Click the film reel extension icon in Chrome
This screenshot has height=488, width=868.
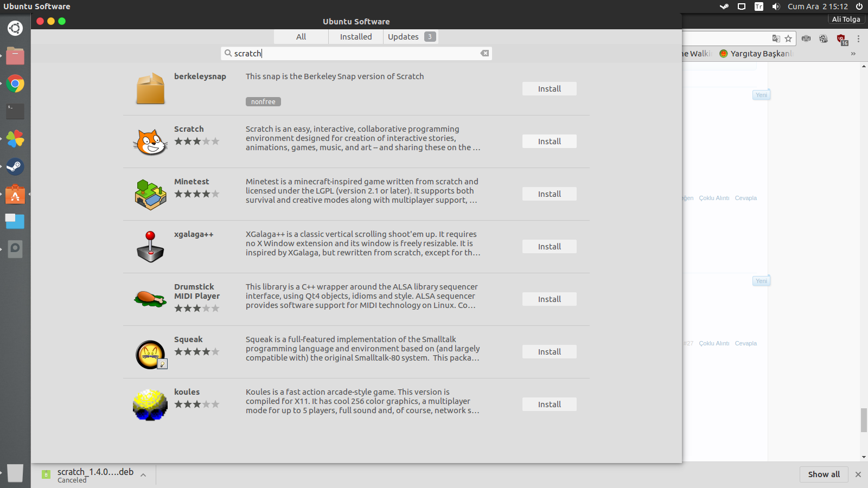tap(824, 38)
